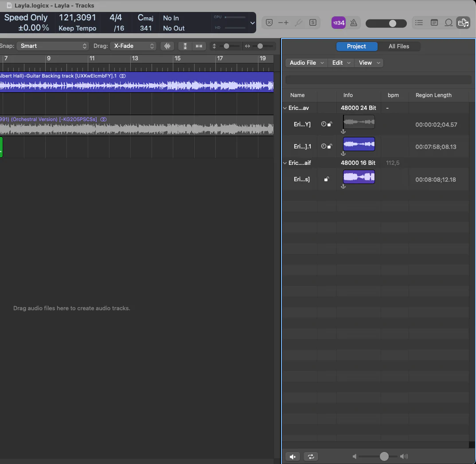Toggle the Solo S button
The image size is (476, 464).
point(312,23)
